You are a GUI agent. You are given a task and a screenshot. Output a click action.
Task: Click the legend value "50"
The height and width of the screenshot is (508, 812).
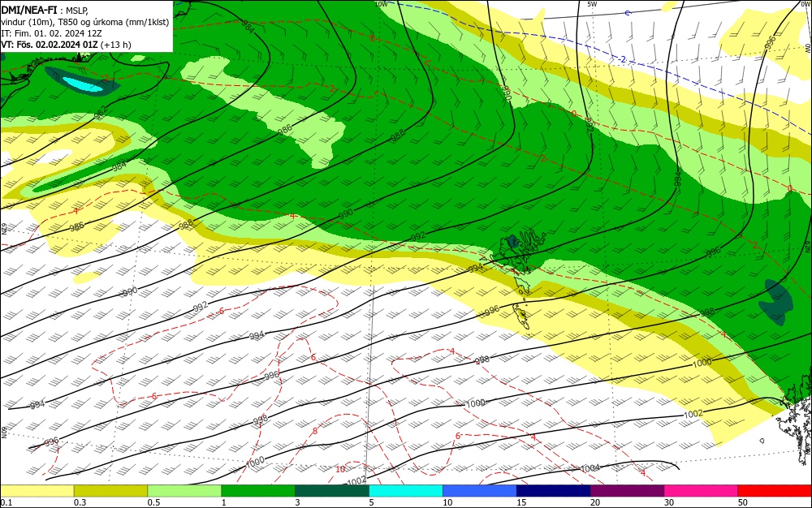(743, 502)
